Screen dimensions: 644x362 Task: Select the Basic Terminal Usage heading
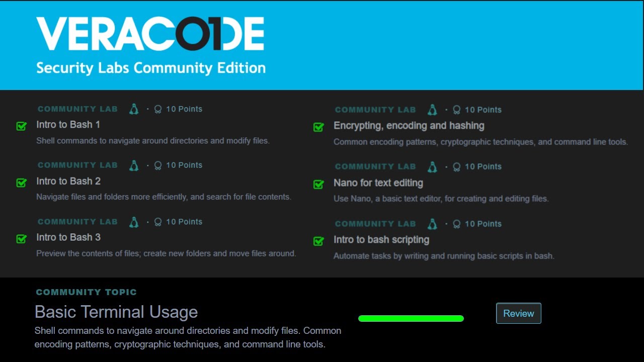pos(116,312)
